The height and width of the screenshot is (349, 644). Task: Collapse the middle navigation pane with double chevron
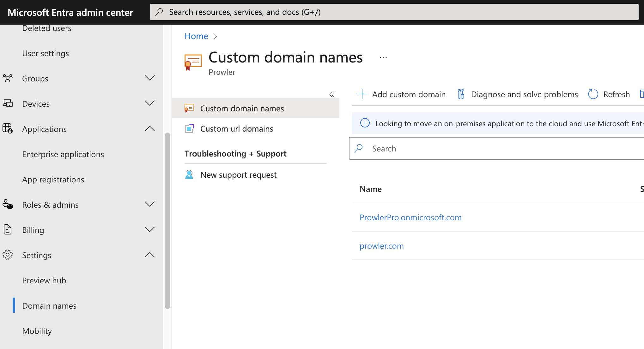[x=332, y=94]
